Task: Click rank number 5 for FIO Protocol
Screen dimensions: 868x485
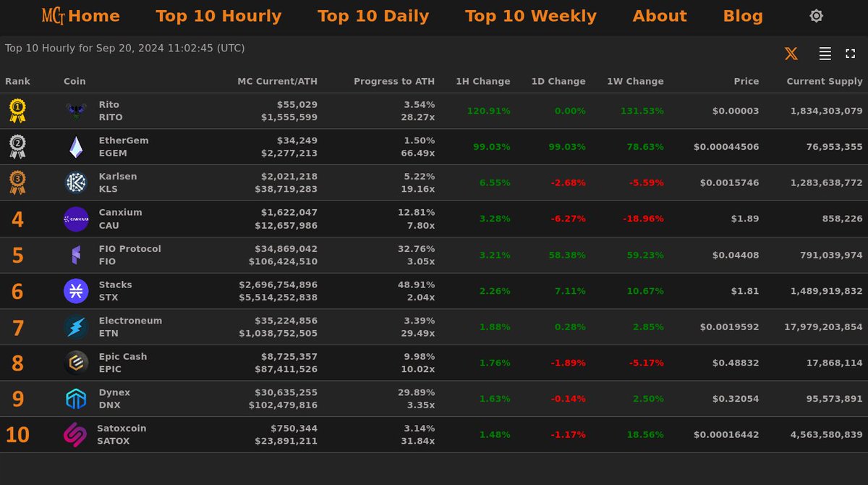Action: 17,256
